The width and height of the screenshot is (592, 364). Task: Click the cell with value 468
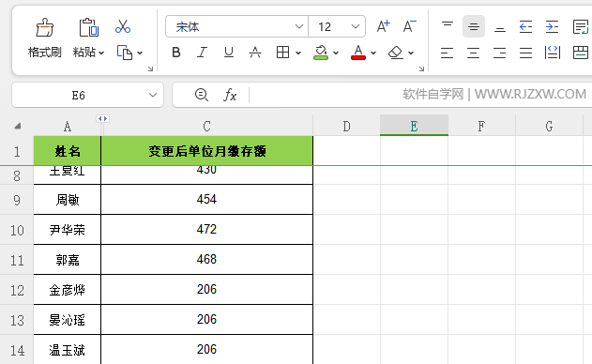207,260
